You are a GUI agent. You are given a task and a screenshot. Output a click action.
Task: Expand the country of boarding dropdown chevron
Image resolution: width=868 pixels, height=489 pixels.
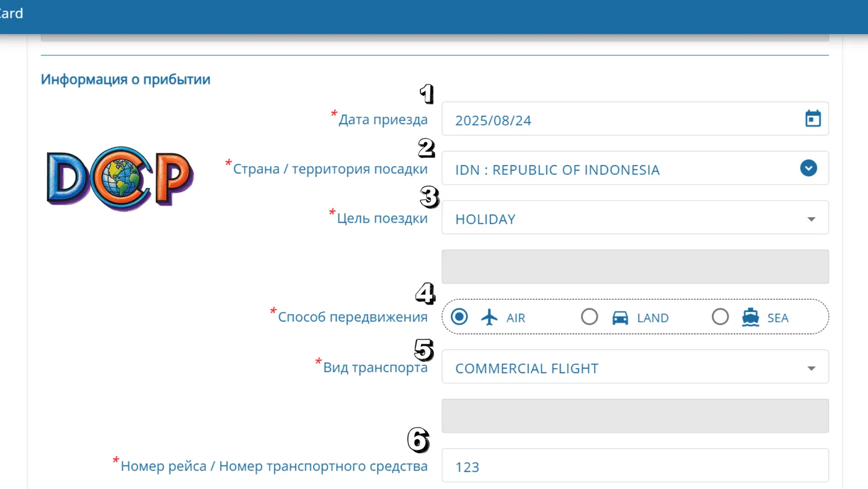pos(808,168)
